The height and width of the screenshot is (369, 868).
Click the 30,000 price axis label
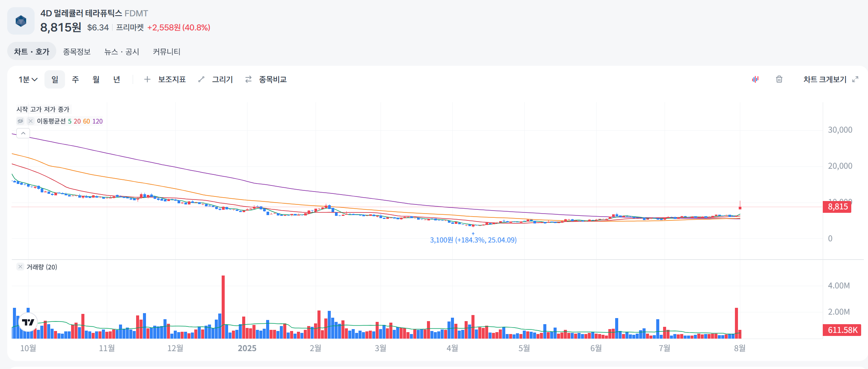(840, 130)
